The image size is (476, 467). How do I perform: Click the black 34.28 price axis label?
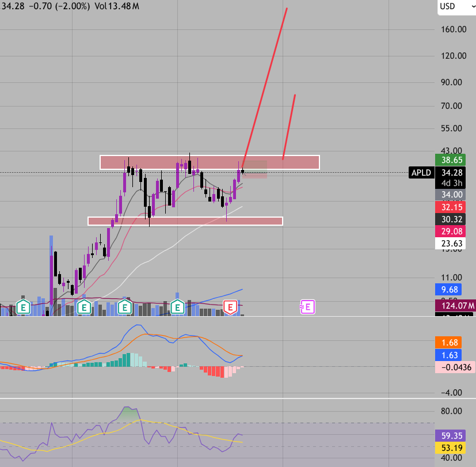click(452, 173)
